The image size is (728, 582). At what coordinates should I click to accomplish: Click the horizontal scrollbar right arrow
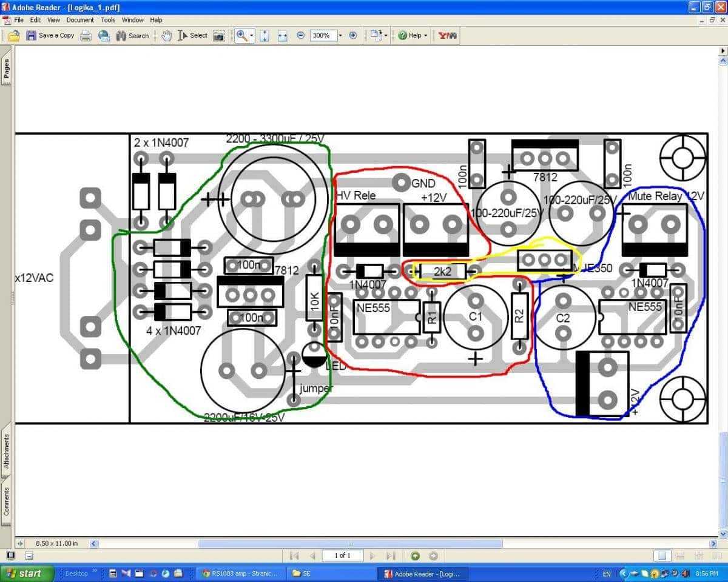pos(713,544)
